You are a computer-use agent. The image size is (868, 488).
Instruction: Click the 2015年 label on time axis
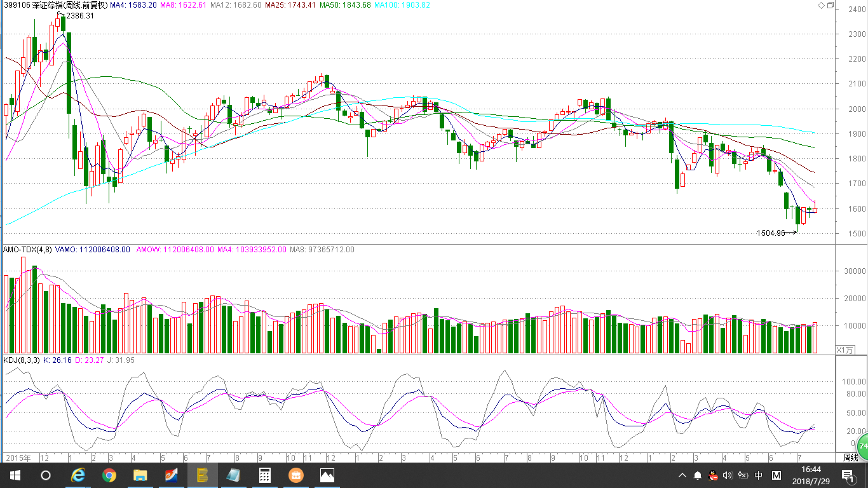(x=18, y=457)
